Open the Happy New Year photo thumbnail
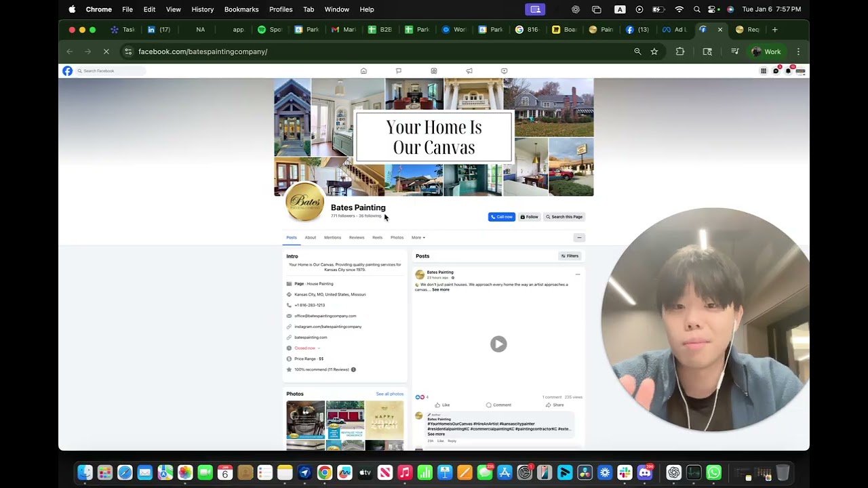Screen dimensions: 868x488 pos(384,420)
